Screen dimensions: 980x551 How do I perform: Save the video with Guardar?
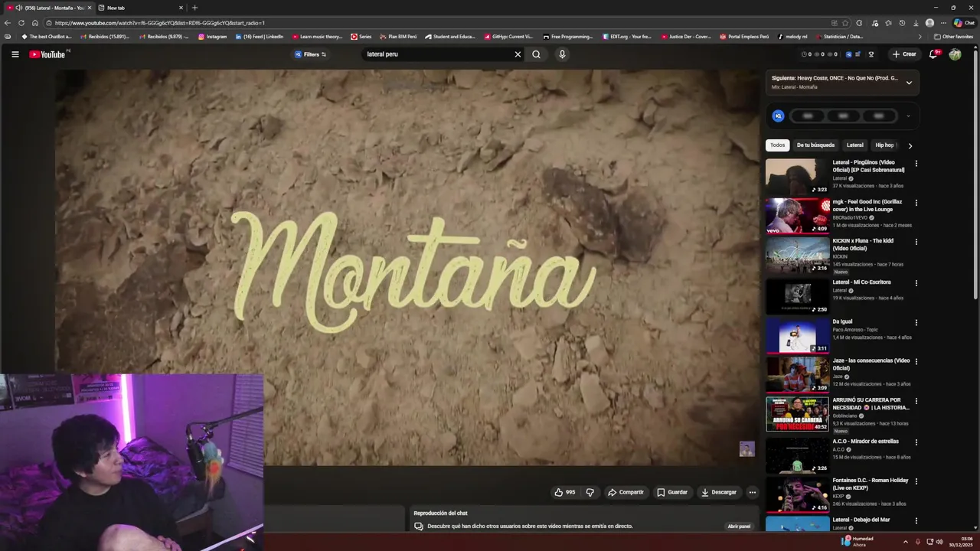pos(672,492)
